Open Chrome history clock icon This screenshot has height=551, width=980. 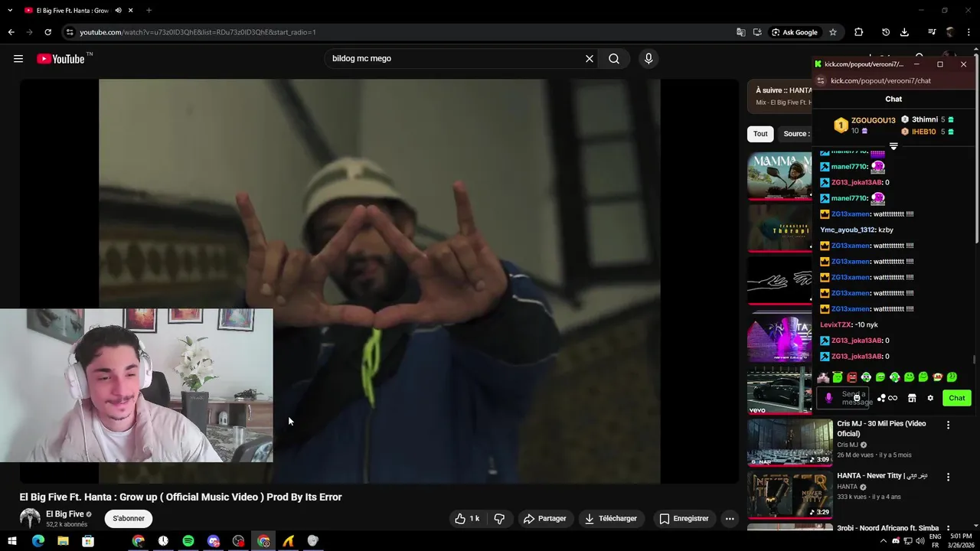(886, 32)
